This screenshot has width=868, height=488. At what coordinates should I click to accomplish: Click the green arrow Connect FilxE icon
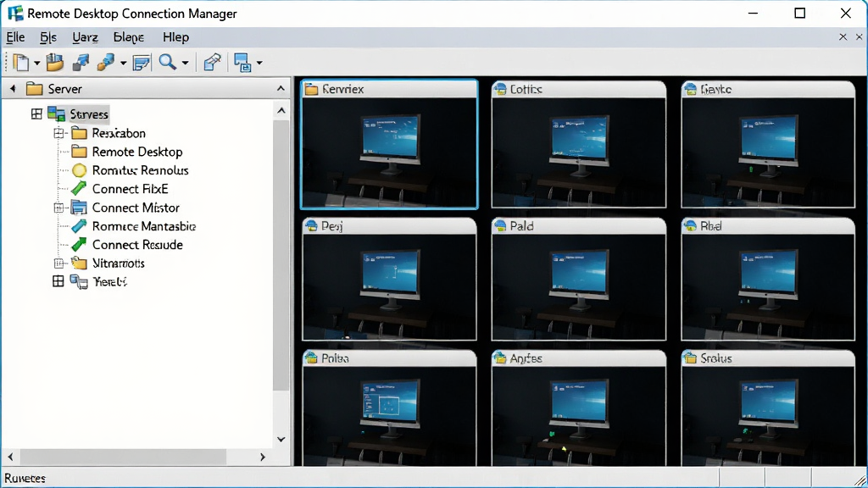point(79,189)
